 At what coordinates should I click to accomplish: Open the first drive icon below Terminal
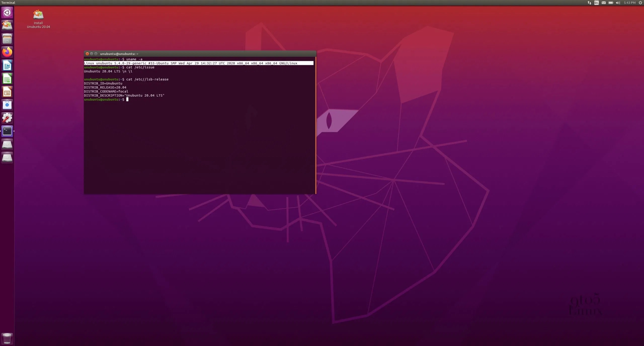(x=7, y=144)
